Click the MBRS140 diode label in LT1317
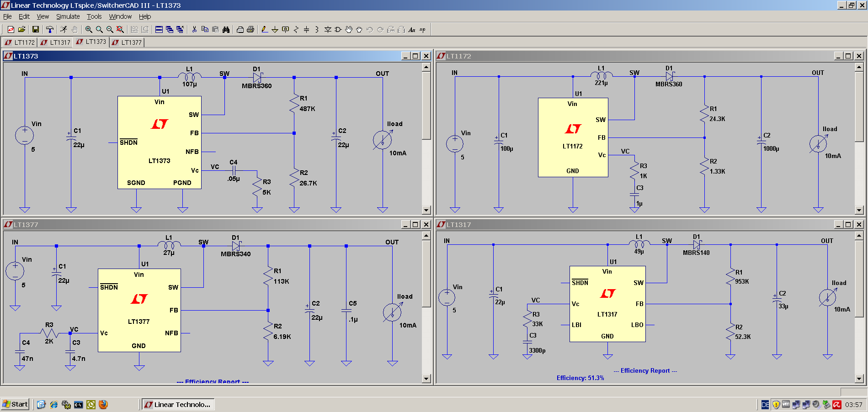The height and width of the screenshot is (412, 868). [696, 253]
